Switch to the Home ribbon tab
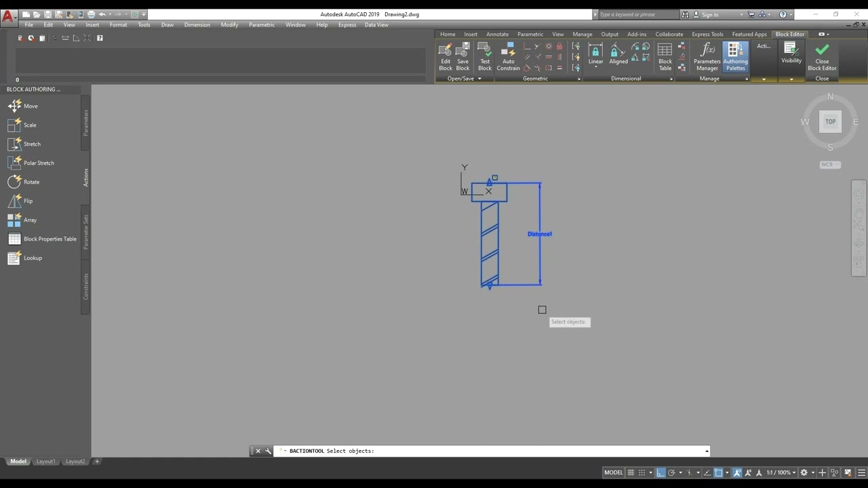The image size is (868, 488). click(448, 34)
